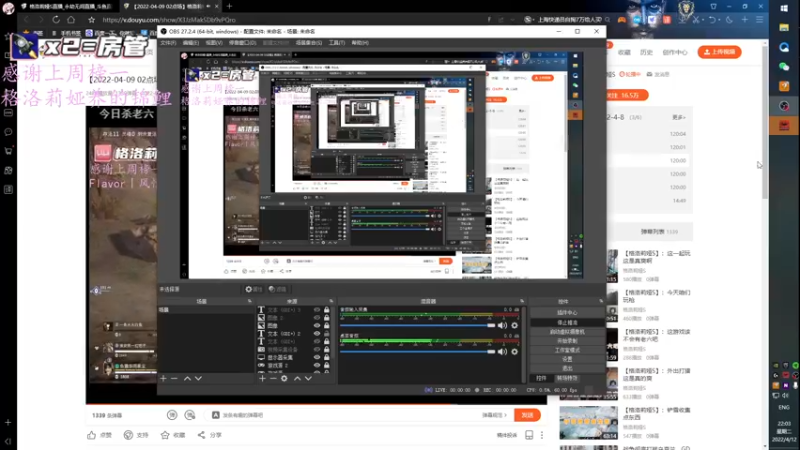Open OBS File menu
Screen dimensions: 800x450
coord(168,43)
